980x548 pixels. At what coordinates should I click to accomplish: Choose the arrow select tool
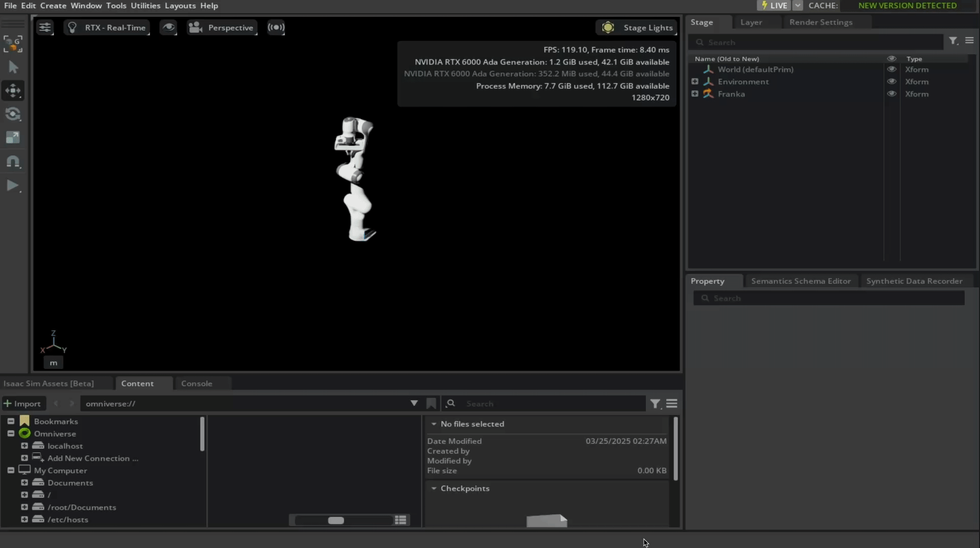coord(13,67)
